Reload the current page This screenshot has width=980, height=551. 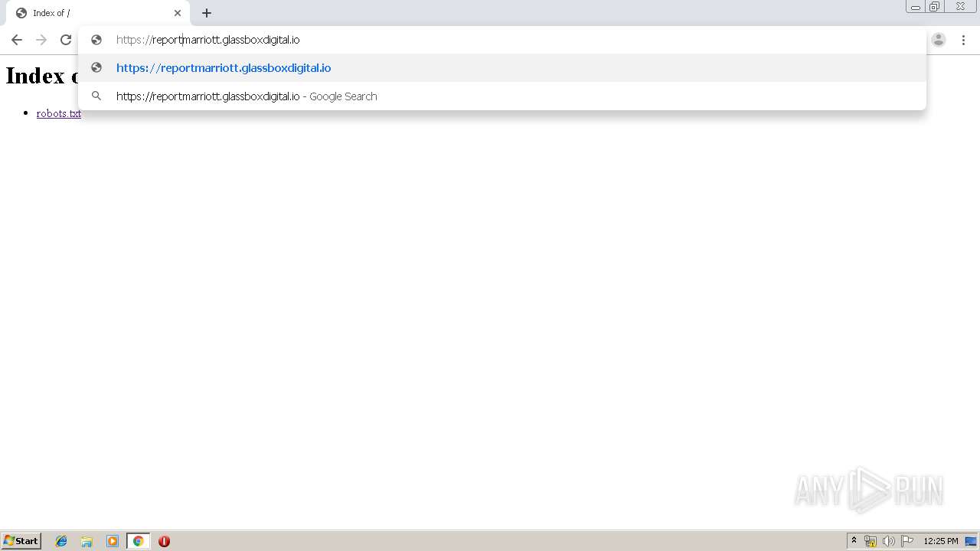(66, 40)
